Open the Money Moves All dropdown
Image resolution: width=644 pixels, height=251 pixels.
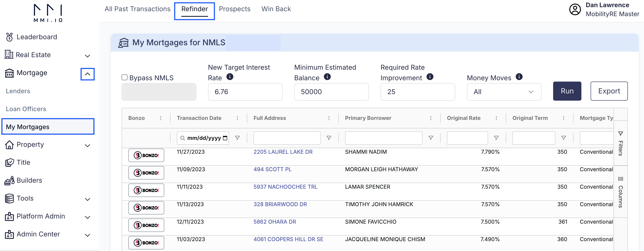(x=504, y=92)
